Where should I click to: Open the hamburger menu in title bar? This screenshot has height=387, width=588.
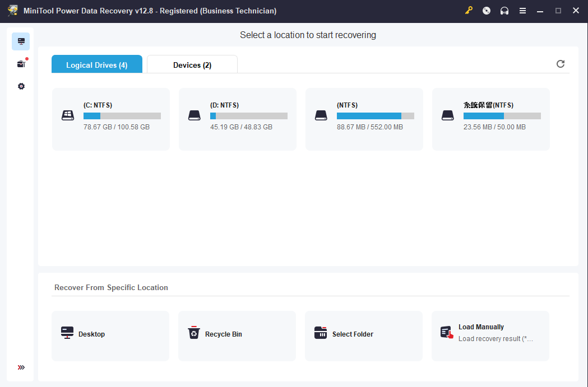coord(522,11)
